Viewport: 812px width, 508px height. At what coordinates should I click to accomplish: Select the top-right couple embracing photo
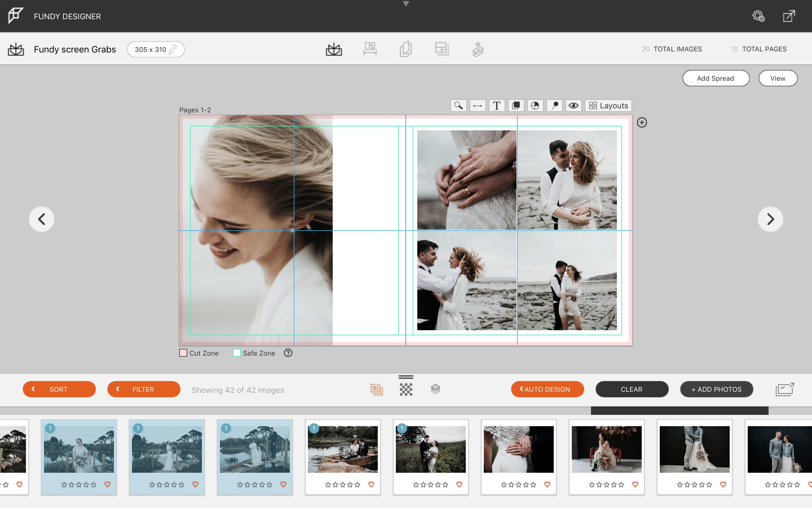coord(567,180)
